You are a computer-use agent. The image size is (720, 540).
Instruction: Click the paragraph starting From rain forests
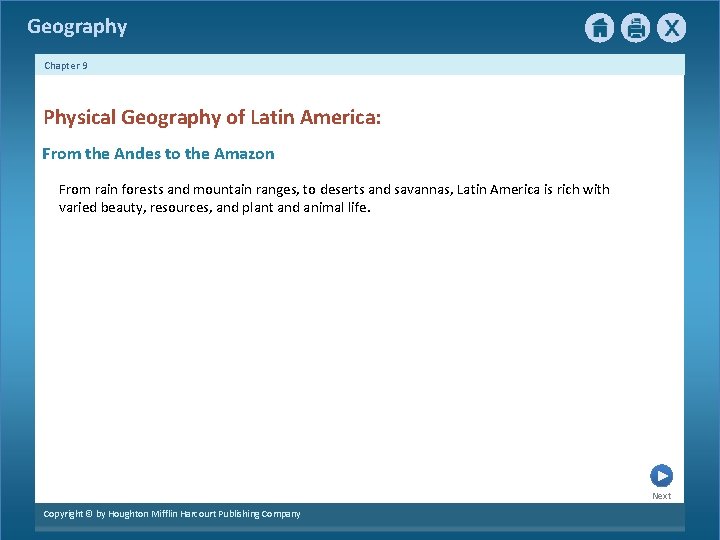pyautogui.click(x=334, y=198)
